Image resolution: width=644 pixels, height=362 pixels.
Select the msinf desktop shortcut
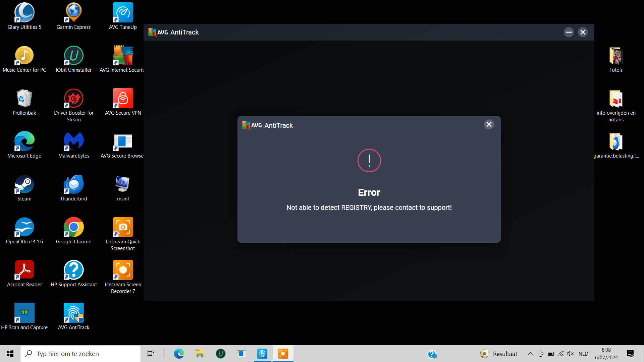123,188
